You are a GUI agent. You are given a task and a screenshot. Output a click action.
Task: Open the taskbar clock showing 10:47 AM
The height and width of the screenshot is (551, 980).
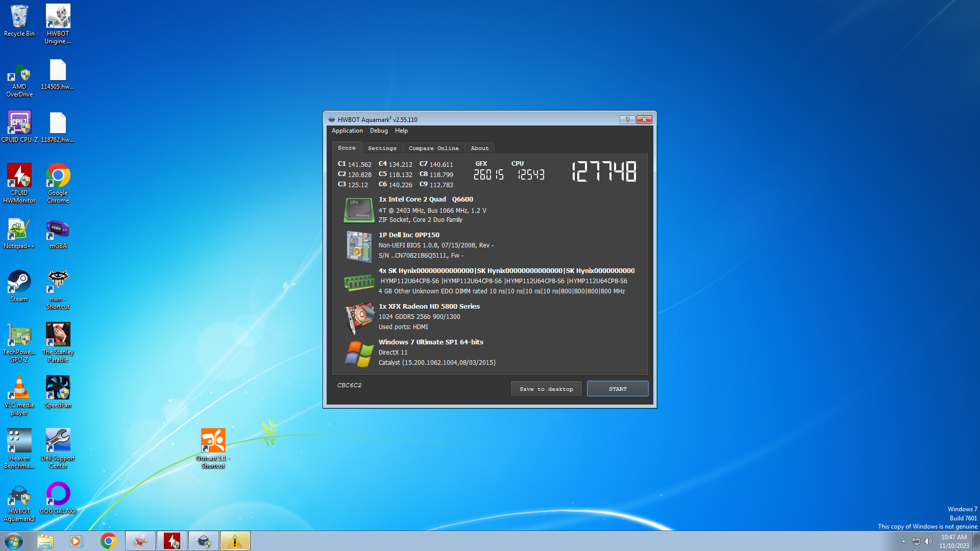click(x=953, y=541)
